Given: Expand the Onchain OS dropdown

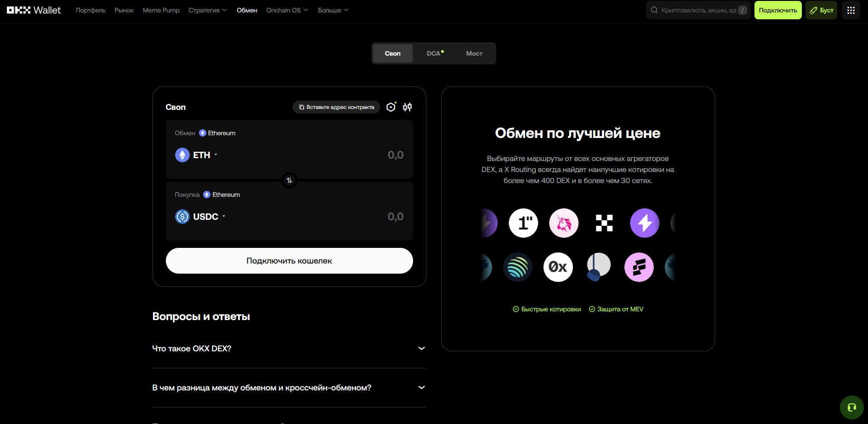Looking at the screenshot, I should point(287,10).
